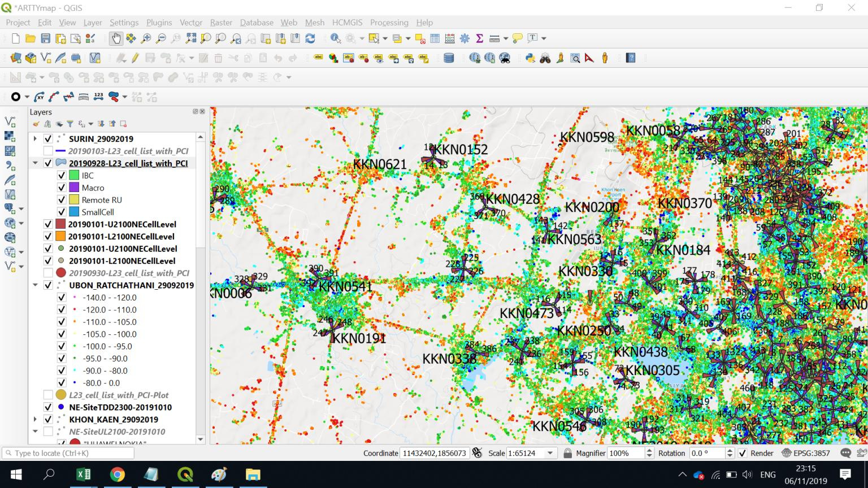
Task: Open File Explorer from the taskbar
Action: pos(253,474)
